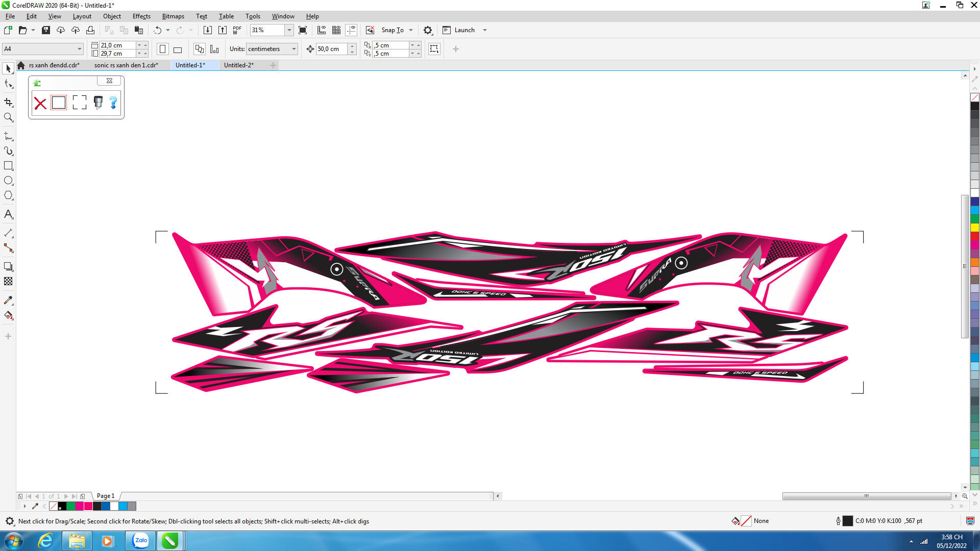
Task: Choose the Zoom tool in the toolbox
Action: tap(8, 117)
